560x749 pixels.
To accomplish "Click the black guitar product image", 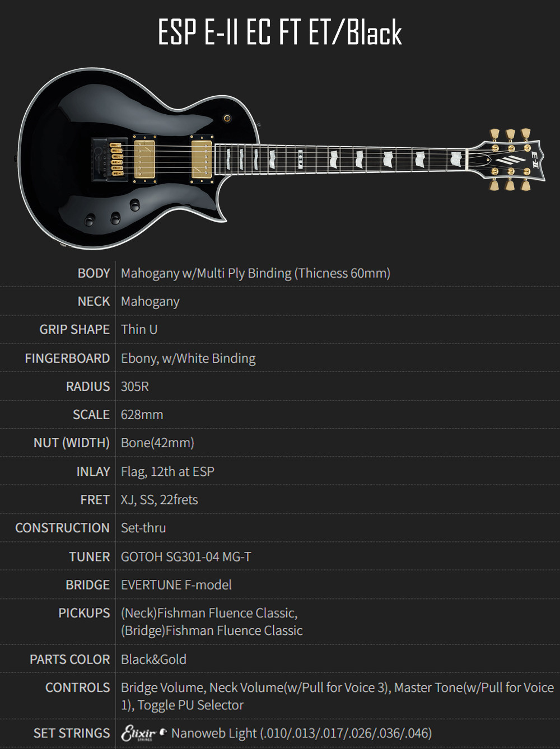I will coord(280,158).
